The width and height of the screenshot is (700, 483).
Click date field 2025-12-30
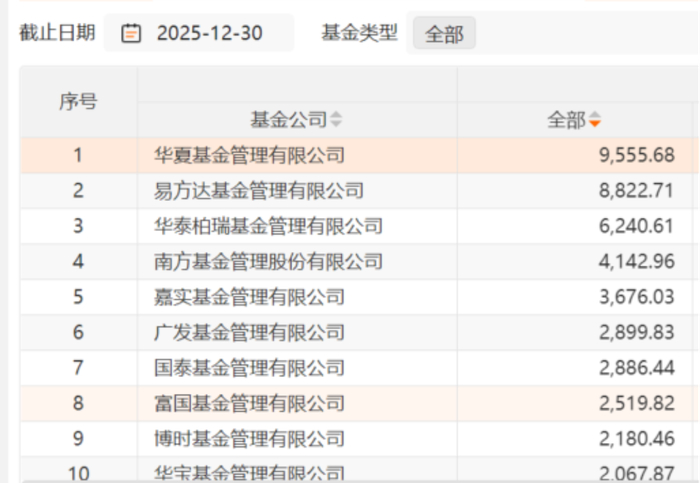[x=199, y=33]
